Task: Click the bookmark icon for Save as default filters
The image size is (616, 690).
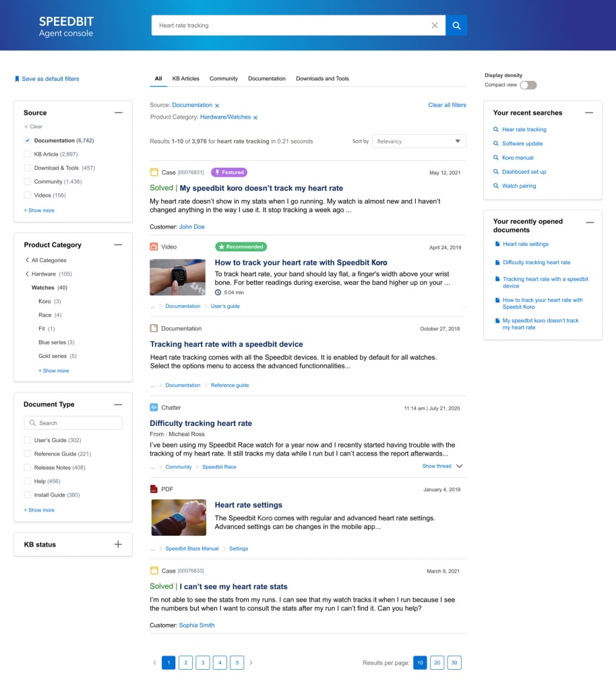Action: click(x=17, y=79)
